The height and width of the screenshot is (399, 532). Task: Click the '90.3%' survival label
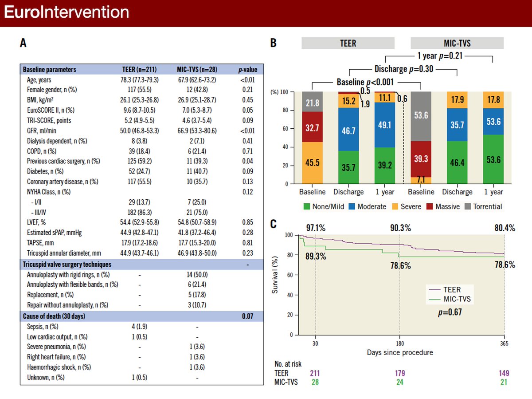pyautogui.click(x=400, y=228)
